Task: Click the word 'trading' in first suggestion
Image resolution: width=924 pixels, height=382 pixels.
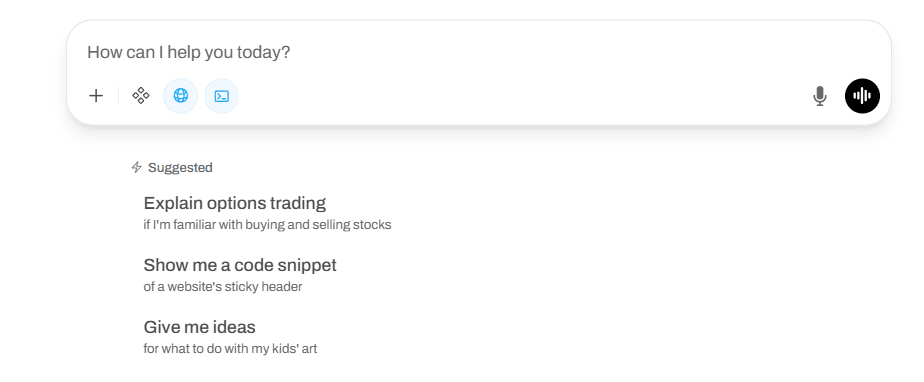Action: click(x=298, y=203)
